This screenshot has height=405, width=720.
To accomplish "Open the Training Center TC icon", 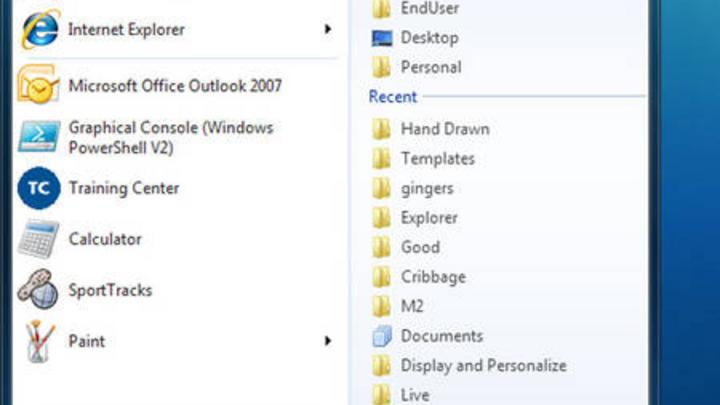I will point(38,188).
